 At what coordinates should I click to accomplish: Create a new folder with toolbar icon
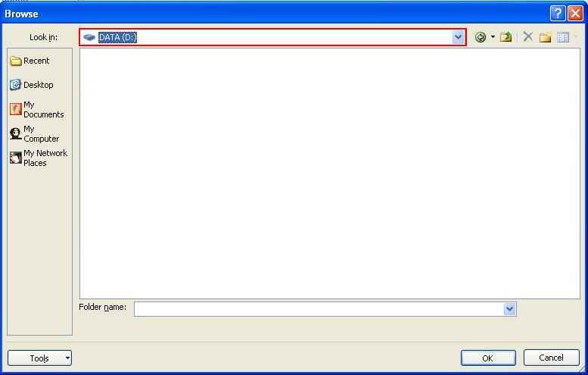[545, 37]
